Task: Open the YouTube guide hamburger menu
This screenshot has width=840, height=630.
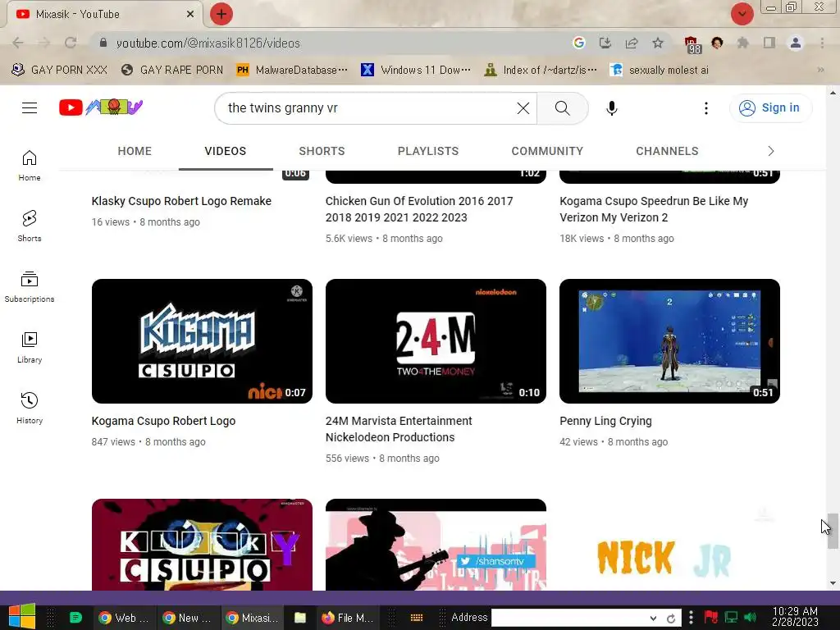Action: coord(30,107)
